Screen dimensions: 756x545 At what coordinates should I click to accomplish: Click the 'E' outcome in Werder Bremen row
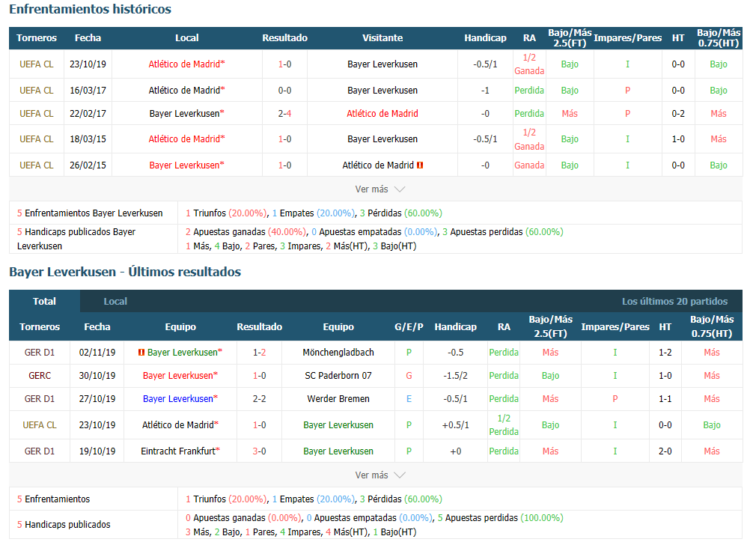tap(409, 399)
